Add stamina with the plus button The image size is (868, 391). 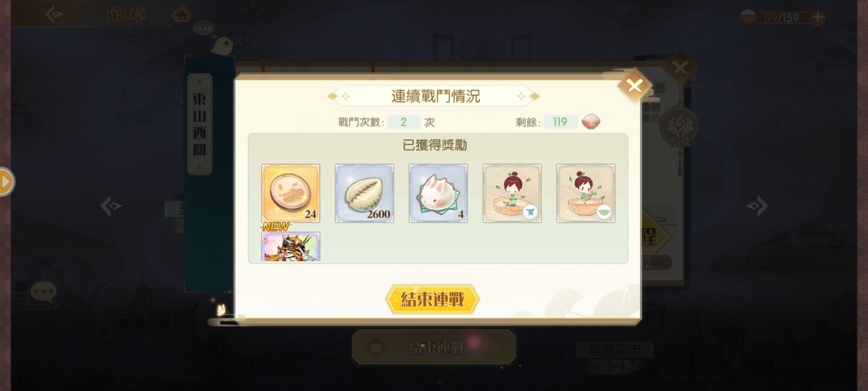[x=818, y=17]
